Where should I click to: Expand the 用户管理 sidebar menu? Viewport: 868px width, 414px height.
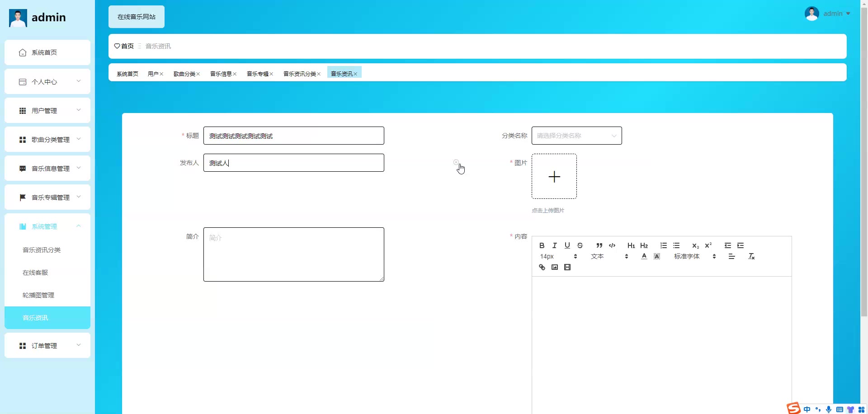[47, 111]
